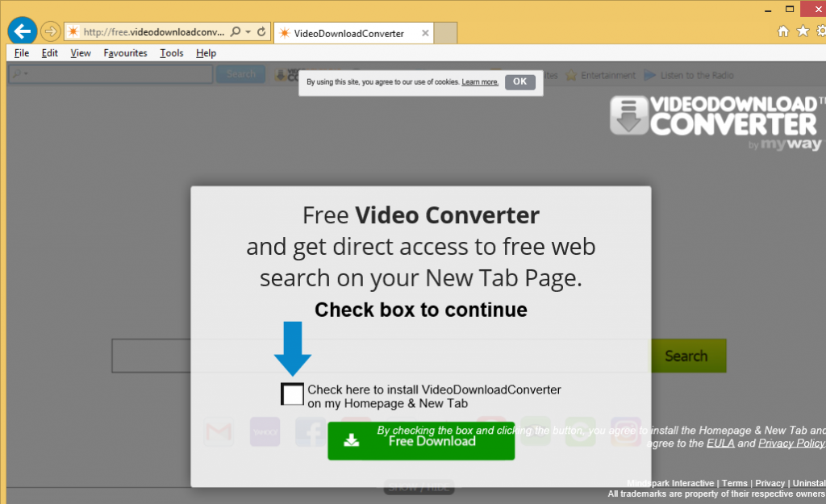Click the URL address bar field
Screen dimensions: 826x504
click(153, 32)
